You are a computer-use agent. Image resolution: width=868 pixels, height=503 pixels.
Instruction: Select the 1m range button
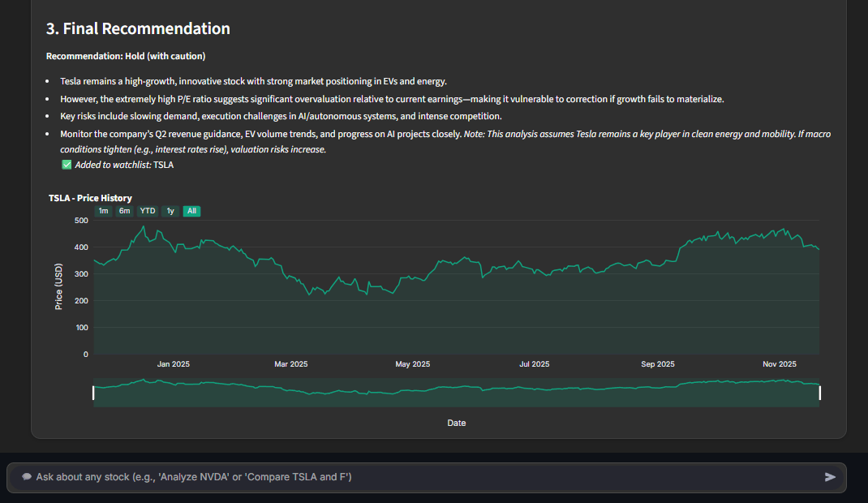[x=103, y=211]
